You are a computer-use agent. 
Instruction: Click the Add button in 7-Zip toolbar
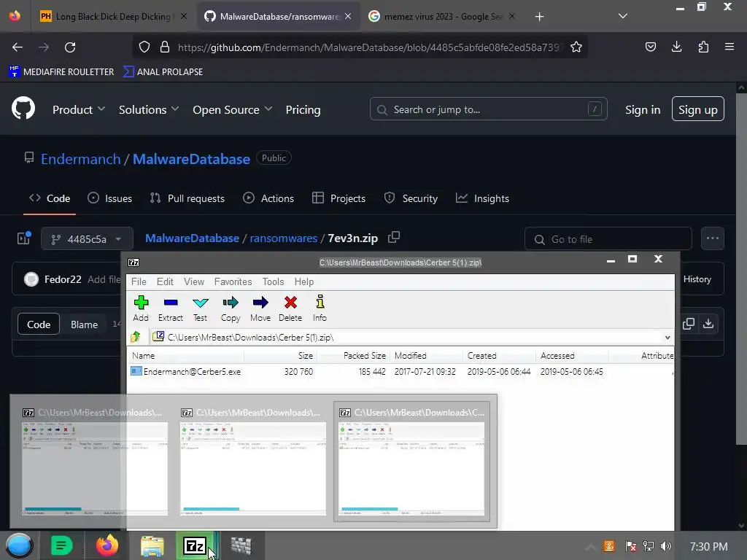(x=141, y=308)
